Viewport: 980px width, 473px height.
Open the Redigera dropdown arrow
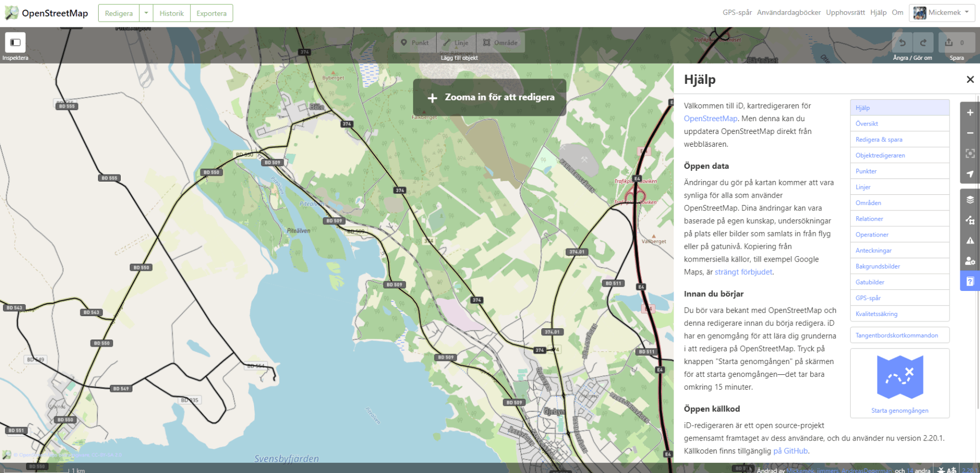click(x=146, y=13)
